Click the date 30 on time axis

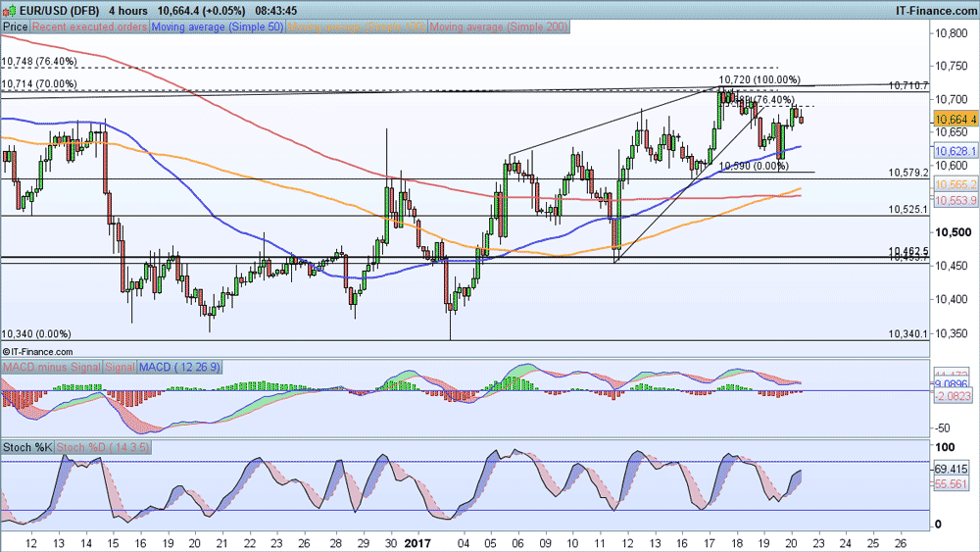(391, 543)
